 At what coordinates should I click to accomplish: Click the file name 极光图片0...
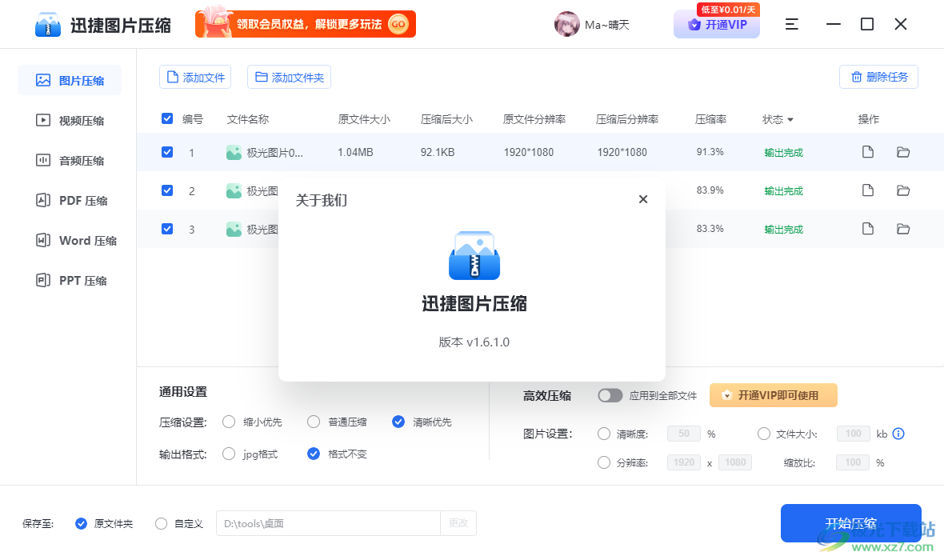pos(275,152)
